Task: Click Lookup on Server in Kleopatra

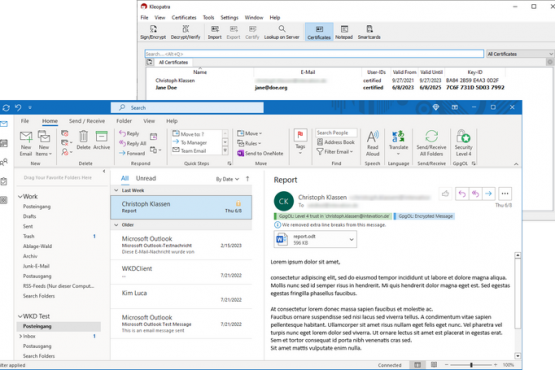Action: (x=281, y=32)
